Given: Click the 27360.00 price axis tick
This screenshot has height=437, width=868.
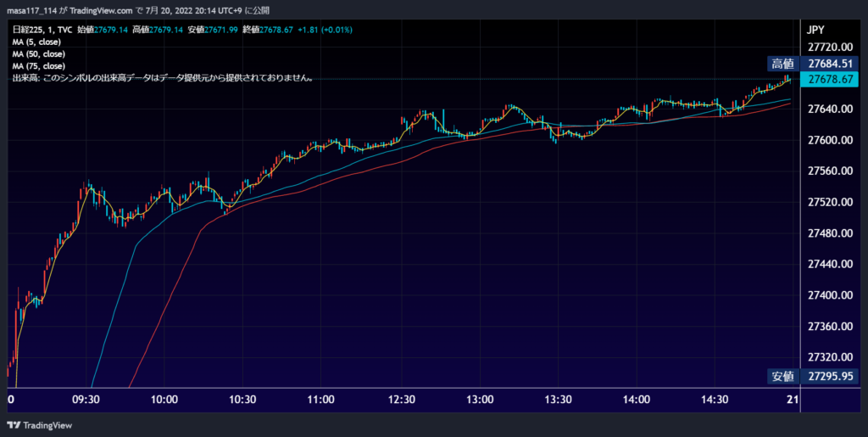Looking at the screenshot, I should [831, 326].
